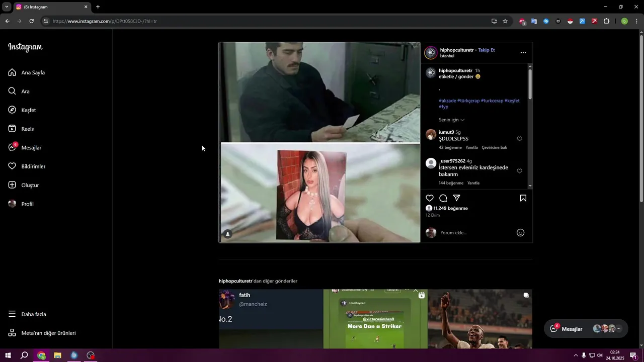Open Bildirimler notifications
The width and height of the screenshot is (644, 362).
pos(27,166)
